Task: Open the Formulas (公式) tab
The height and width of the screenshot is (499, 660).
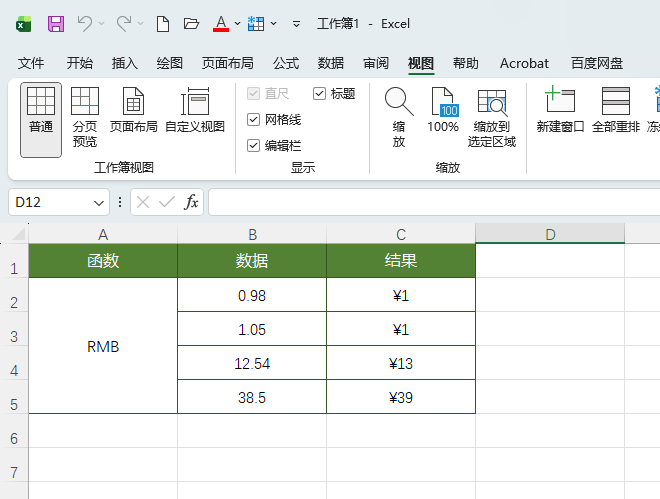Action: [x=286, y=63]
